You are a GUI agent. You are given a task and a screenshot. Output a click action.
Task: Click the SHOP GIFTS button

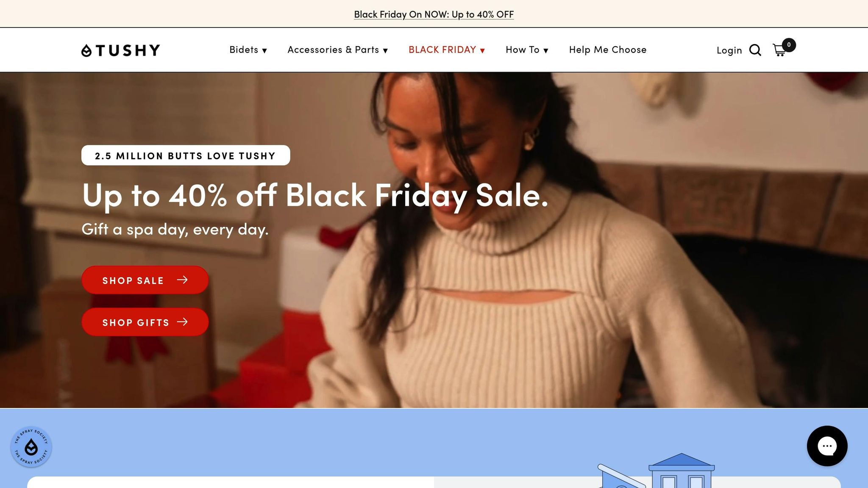coord(145,322)
